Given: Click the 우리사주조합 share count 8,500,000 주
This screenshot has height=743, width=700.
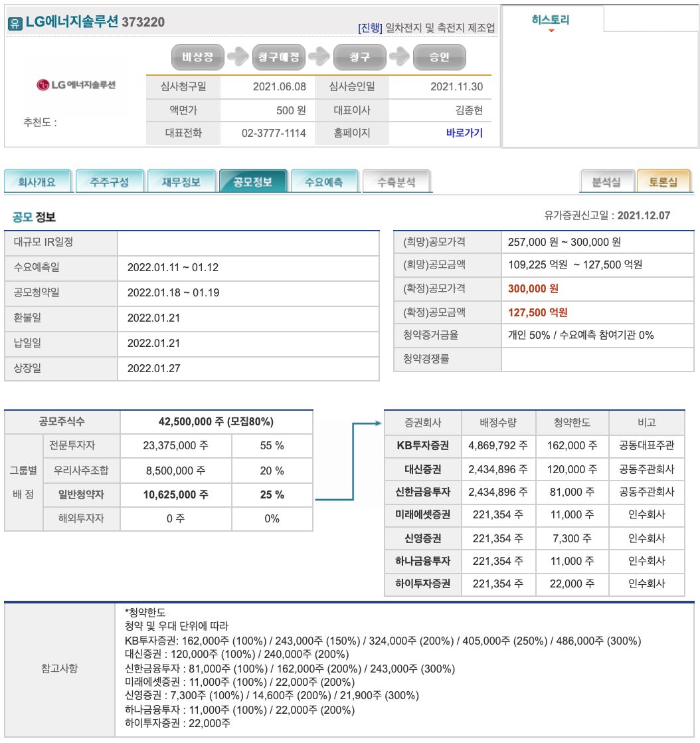Looking at the screenshot, I should pyautogui.click(x=176, y=471).
